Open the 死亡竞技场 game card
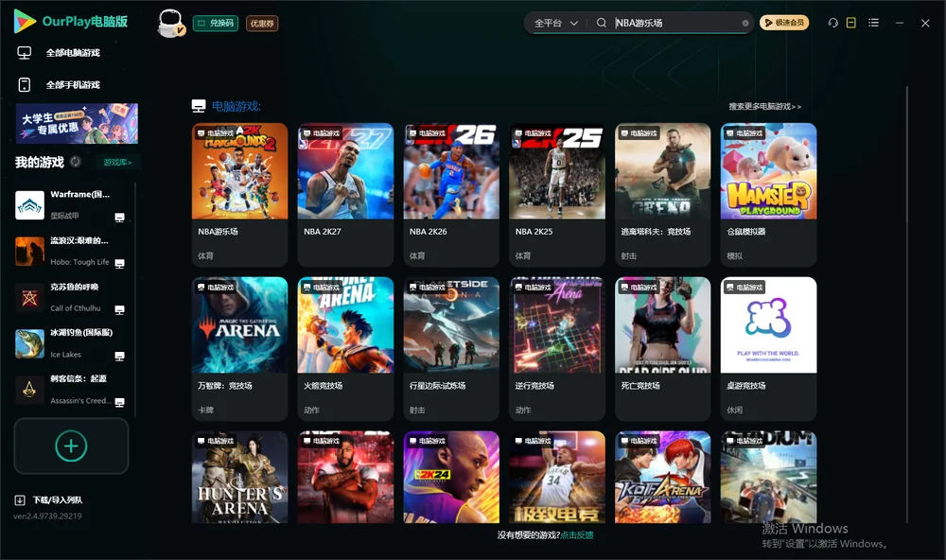Image resolution: width=946 pixels, height=560 pixels. click(x=662, y=348)
